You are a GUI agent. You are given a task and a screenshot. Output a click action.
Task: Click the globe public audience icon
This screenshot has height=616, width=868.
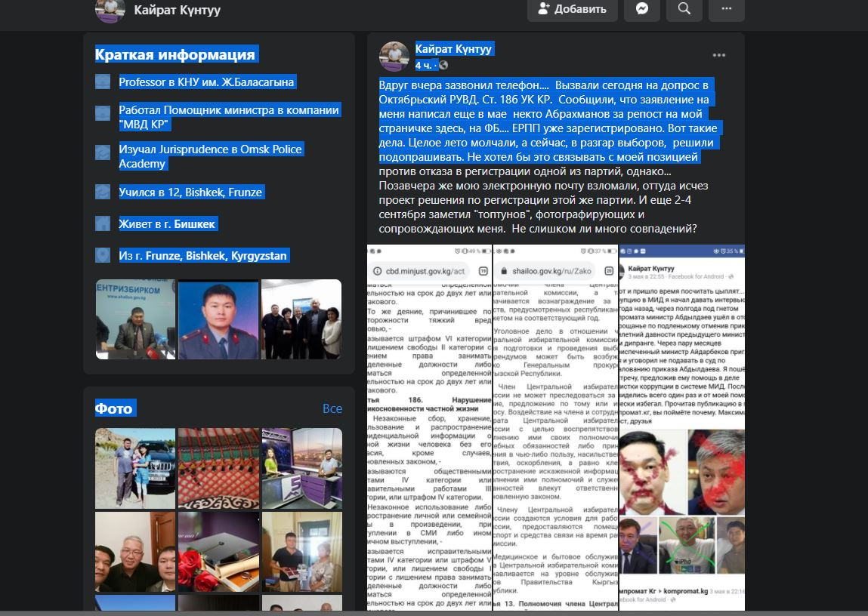pos(444,65)
